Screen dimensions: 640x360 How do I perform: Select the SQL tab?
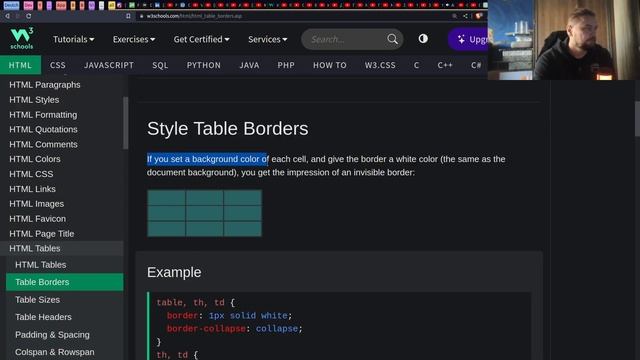click(160, 65)
